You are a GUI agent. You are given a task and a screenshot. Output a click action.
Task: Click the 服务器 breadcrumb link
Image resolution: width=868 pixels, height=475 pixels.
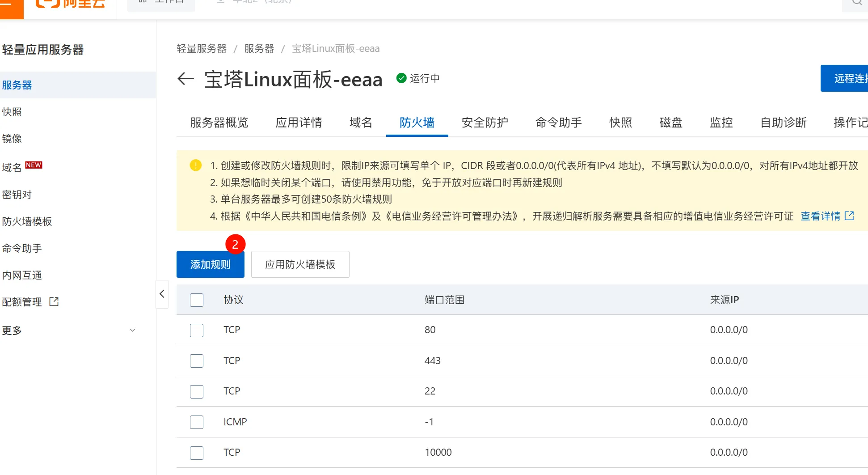(x=259, y=48)
